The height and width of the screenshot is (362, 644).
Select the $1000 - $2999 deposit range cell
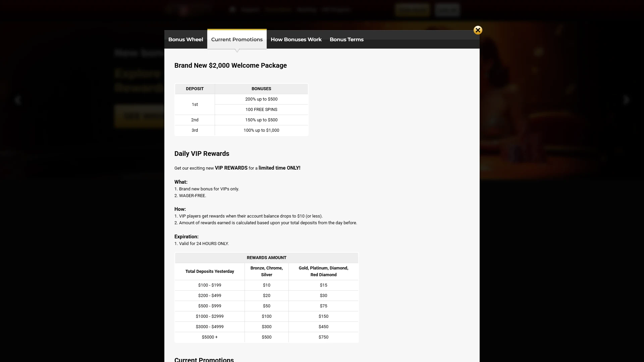click(210, 316)
